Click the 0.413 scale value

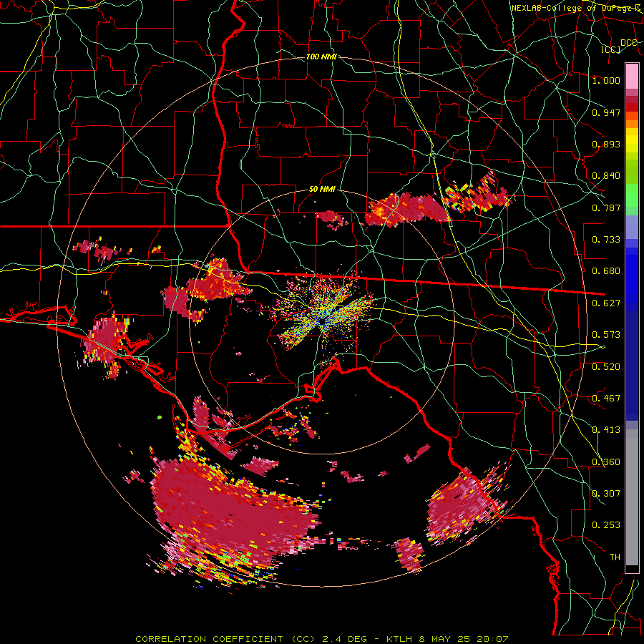click(606, 430)
